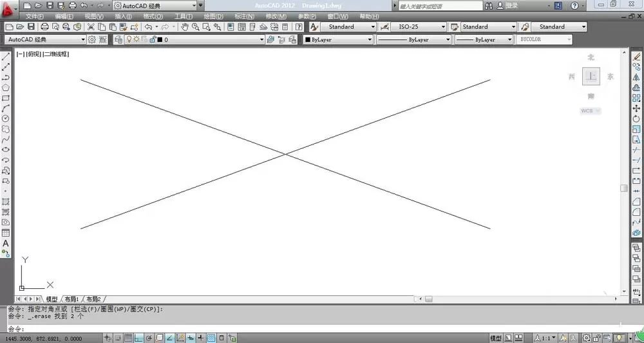This screenshot has width=644, height=343.
Task: Click the Help question mark toolbar icon
Action: coord(299,26)
